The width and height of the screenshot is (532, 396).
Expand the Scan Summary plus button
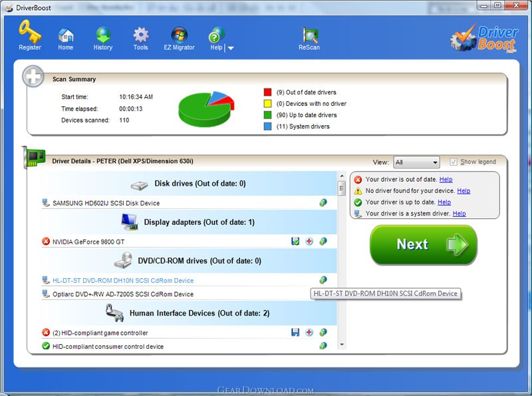[33, 77]
